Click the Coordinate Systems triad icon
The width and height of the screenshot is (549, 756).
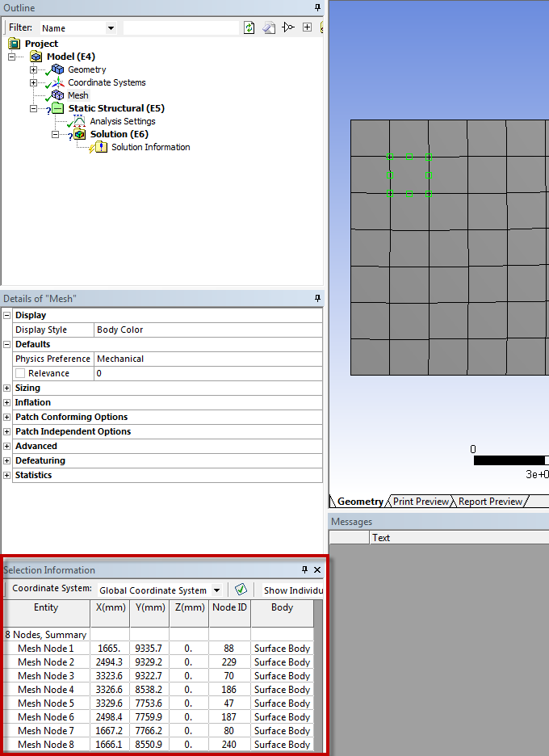click(58, 82)
